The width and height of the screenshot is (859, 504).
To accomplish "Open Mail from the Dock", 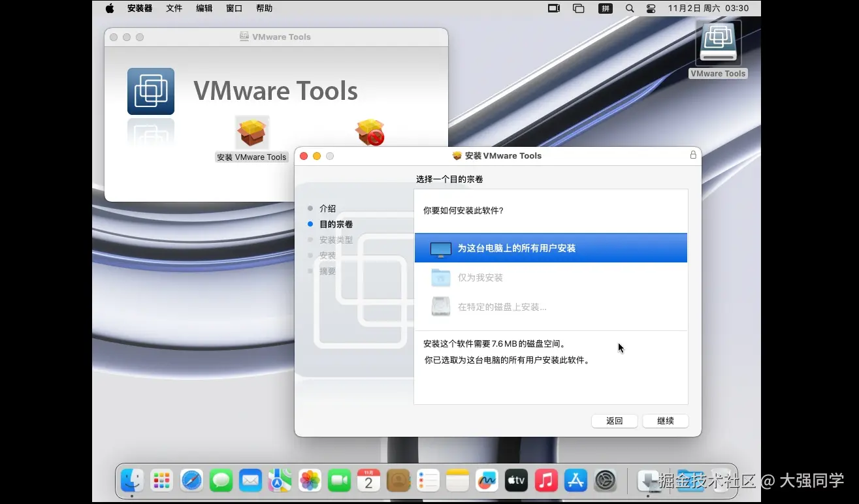I will (251, 481).
